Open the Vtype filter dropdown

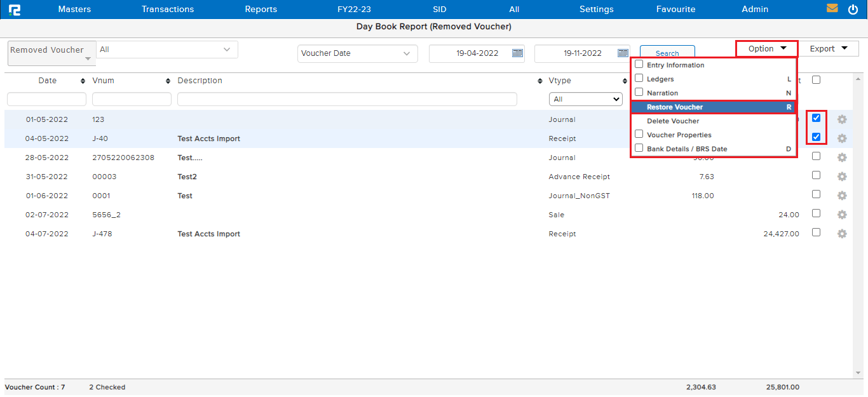585,99
